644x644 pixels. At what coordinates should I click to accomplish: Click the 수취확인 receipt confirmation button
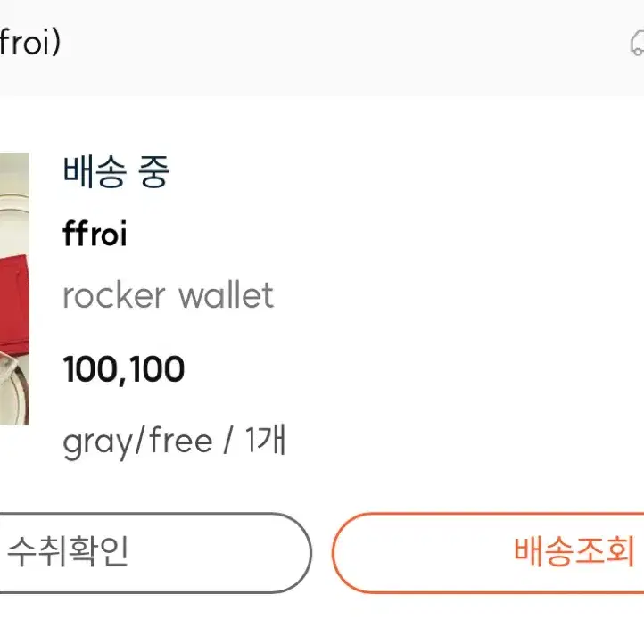pos(156,553)
